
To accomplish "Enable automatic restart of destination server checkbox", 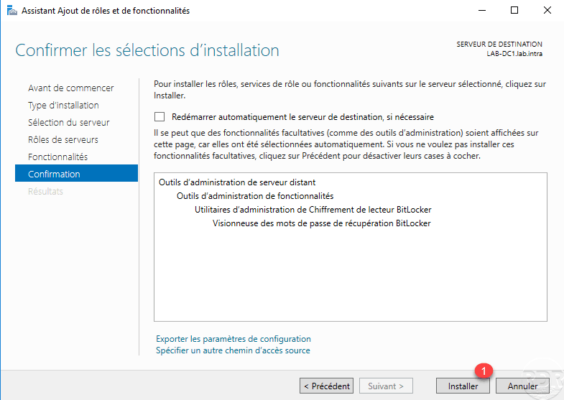I will (x=159, y=117).
